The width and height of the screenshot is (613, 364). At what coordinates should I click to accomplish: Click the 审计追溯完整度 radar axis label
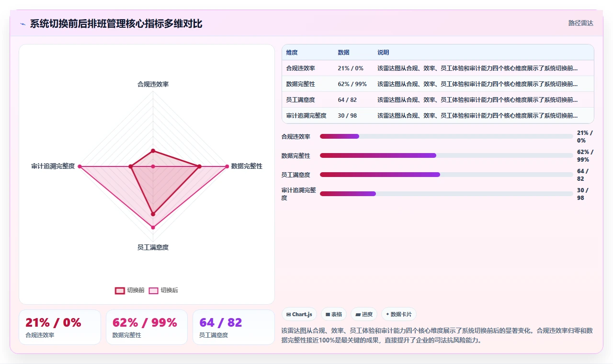(x=53, y=166)
